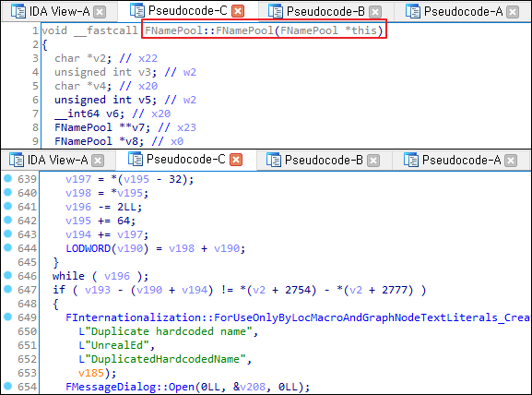Click variable v208 on line 654

coord(253,387)
